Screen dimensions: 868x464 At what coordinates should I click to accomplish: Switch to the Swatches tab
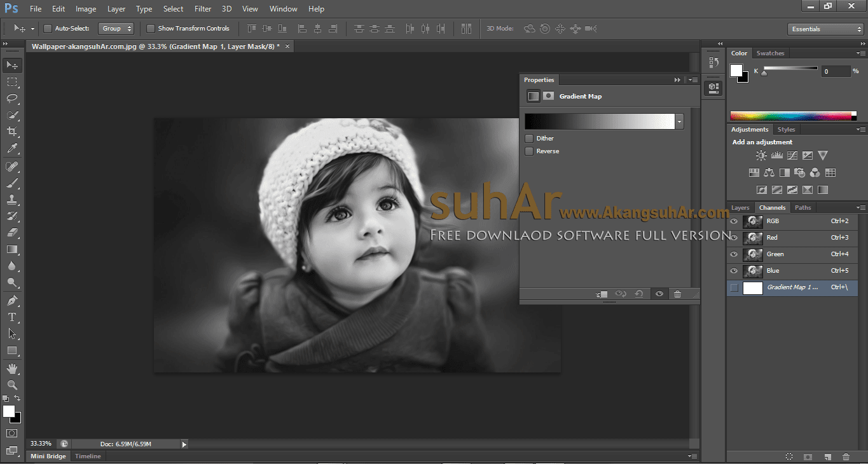point(770,53)
